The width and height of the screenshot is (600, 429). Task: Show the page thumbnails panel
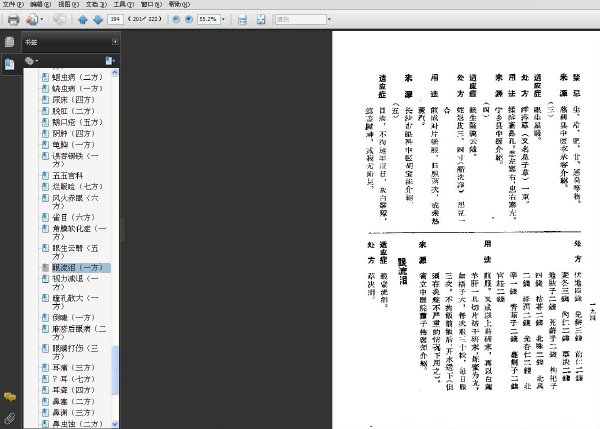coord(10,42)
